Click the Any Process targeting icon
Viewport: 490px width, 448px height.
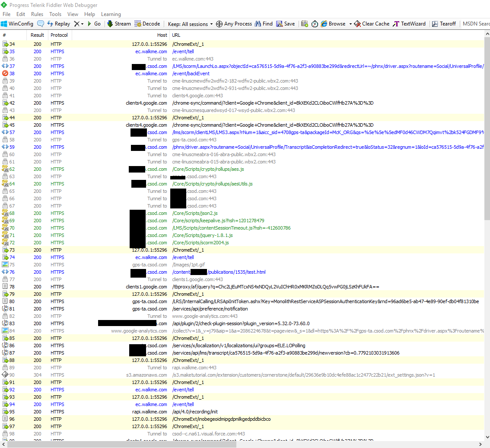point(234,24)
